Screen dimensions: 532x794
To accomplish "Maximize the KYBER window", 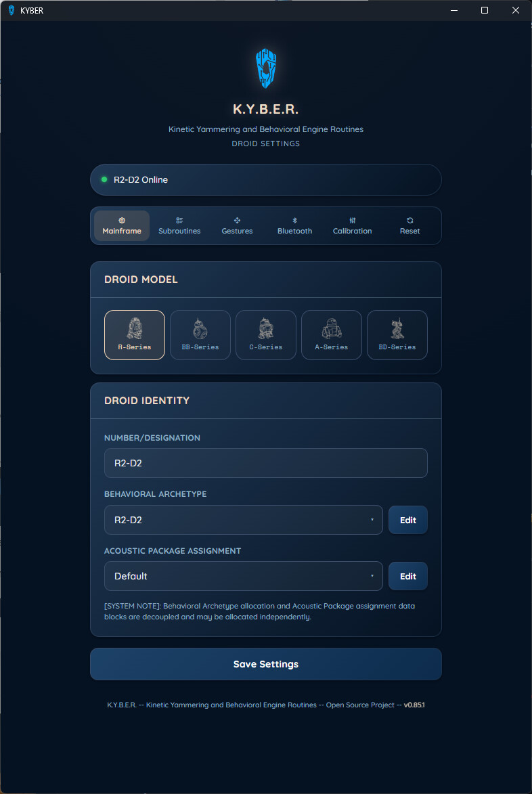I will click(x=485, y=10).
